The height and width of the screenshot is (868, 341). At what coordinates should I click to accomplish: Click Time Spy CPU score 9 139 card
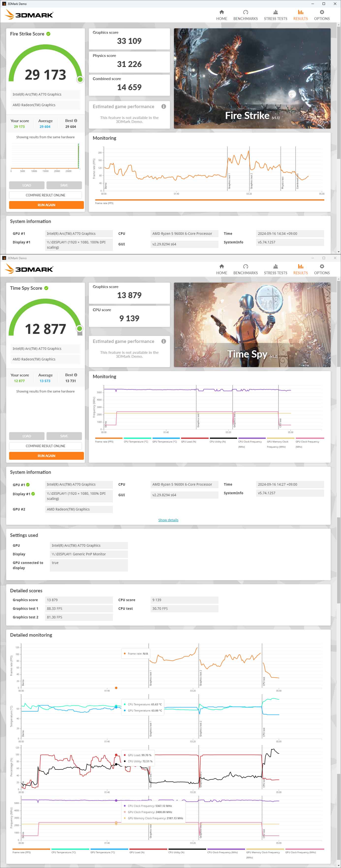[129, 316]
